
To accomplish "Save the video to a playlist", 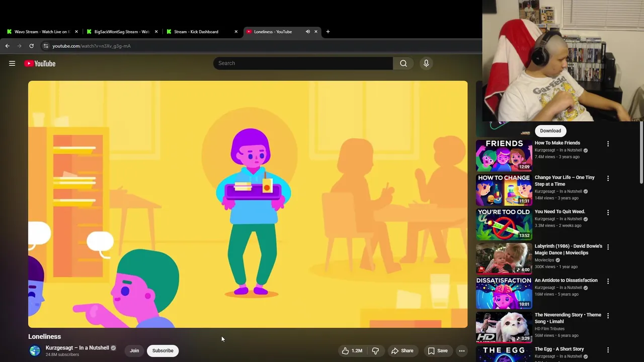I will tap(438, 351).
